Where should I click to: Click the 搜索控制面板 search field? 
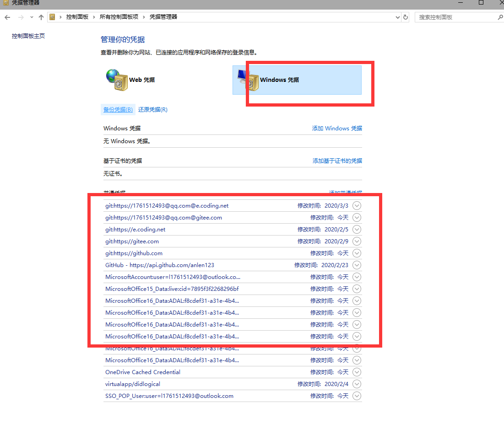coord(455,17)
